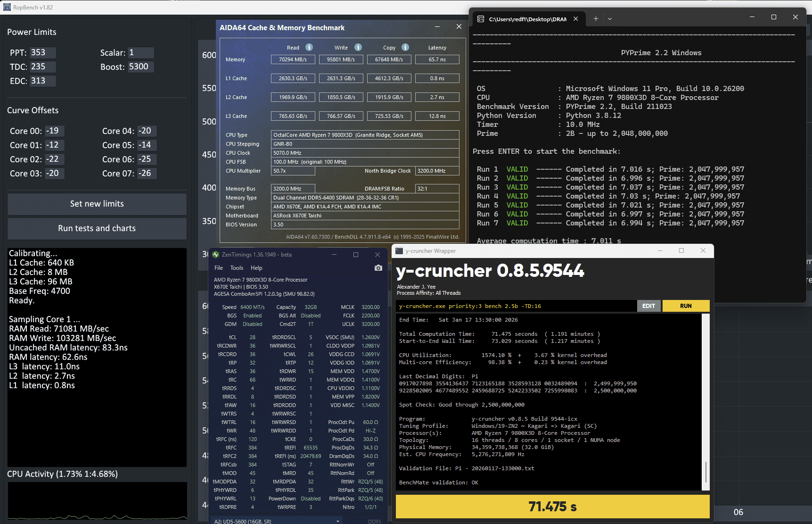
Task: Click the TDC value field
Action: [42, 67]
